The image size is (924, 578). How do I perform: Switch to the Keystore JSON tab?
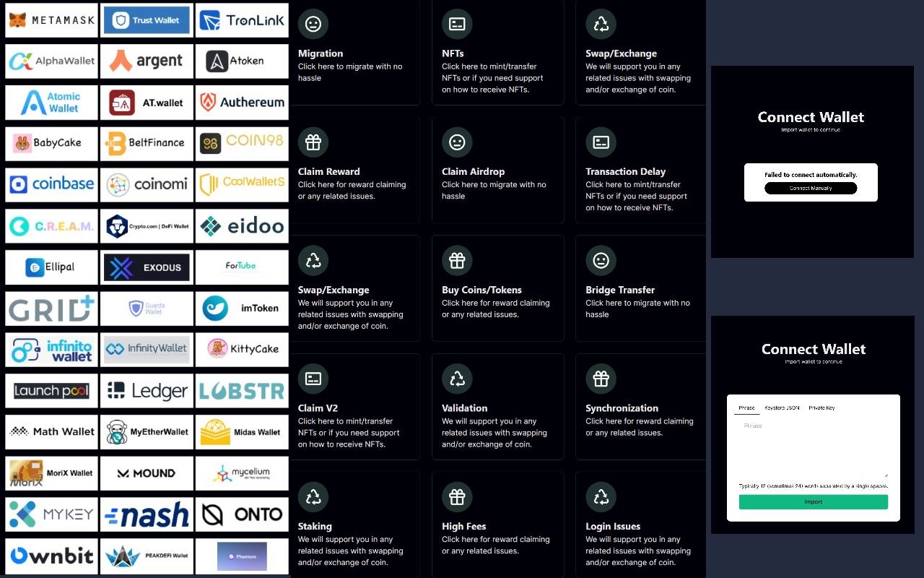(x=782, y=408)
